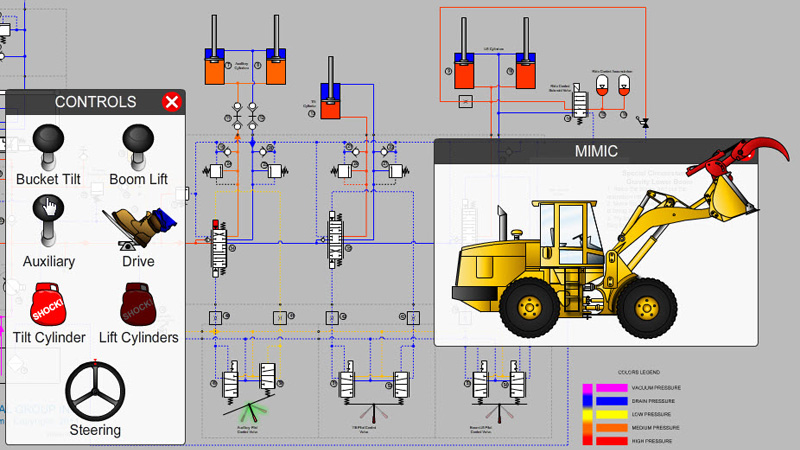Click the "Bucket Tilt" label
The width and height of the screenshot is (800, 450).
coord(48,180)
